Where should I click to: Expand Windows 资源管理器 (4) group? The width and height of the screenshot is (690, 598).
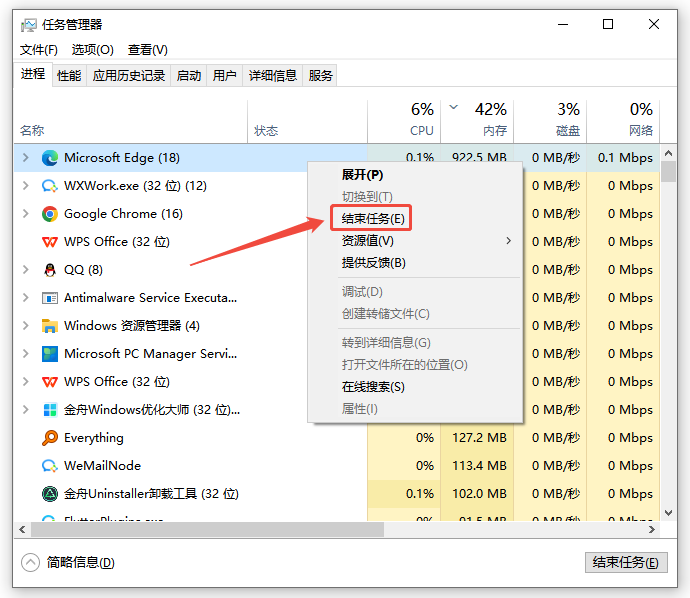26,326
